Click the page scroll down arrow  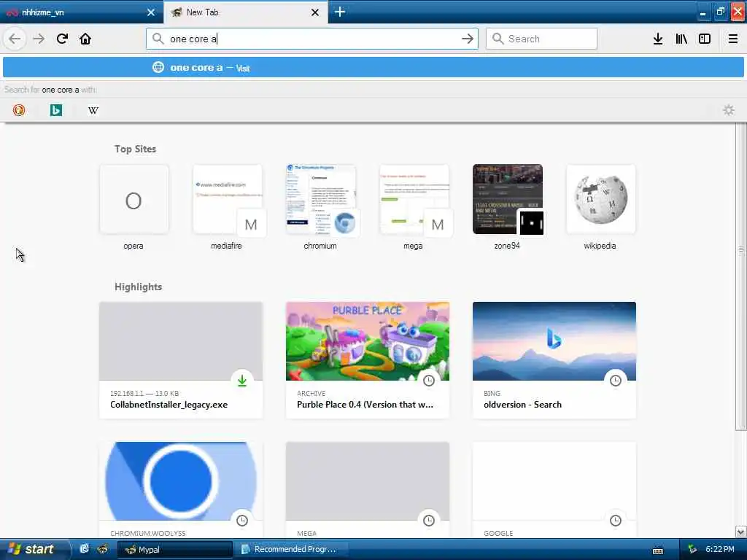point(741,532)
